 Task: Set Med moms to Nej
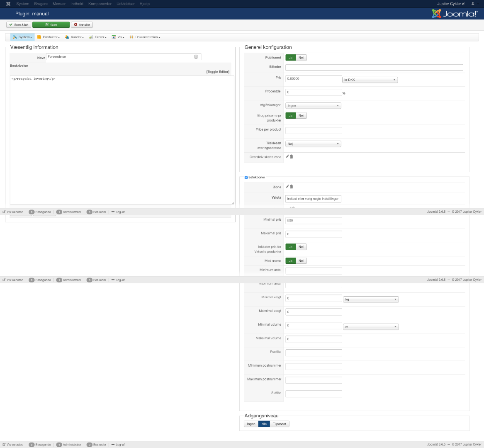pyautogui.click(x=301, y=261)
